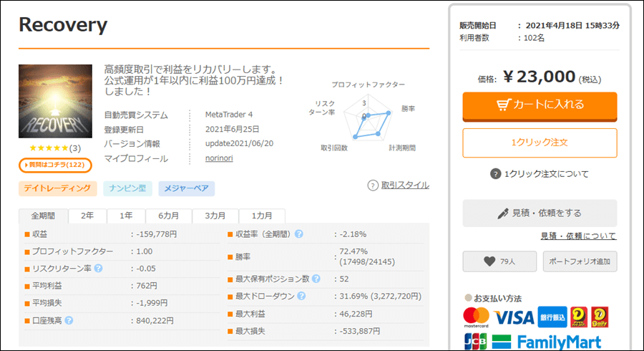Click the 質問はコチラ(122) button
644x351 pixels.
55,165
